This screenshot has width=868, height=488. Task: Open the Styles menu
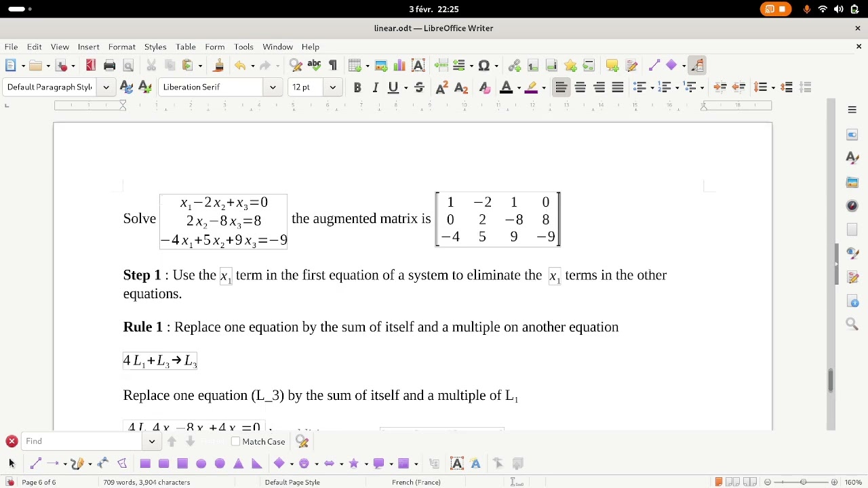[155, 47]
